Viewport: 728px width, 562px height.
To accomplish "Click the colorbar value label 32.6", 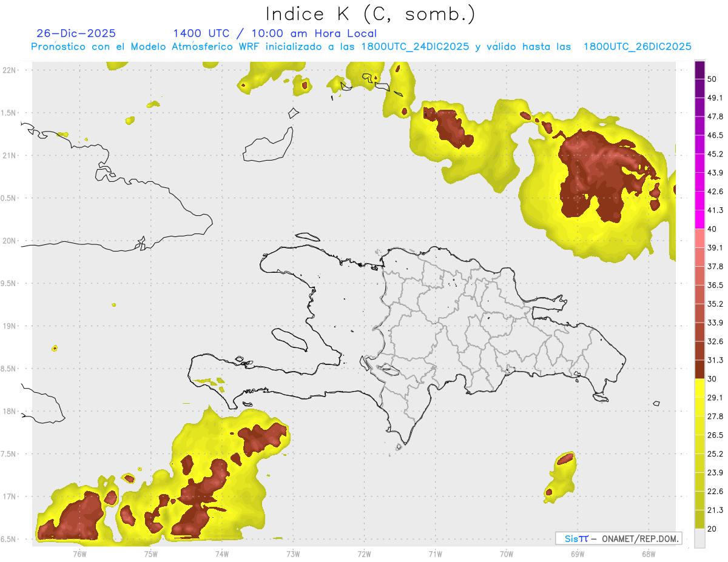I will pos(715,342).
